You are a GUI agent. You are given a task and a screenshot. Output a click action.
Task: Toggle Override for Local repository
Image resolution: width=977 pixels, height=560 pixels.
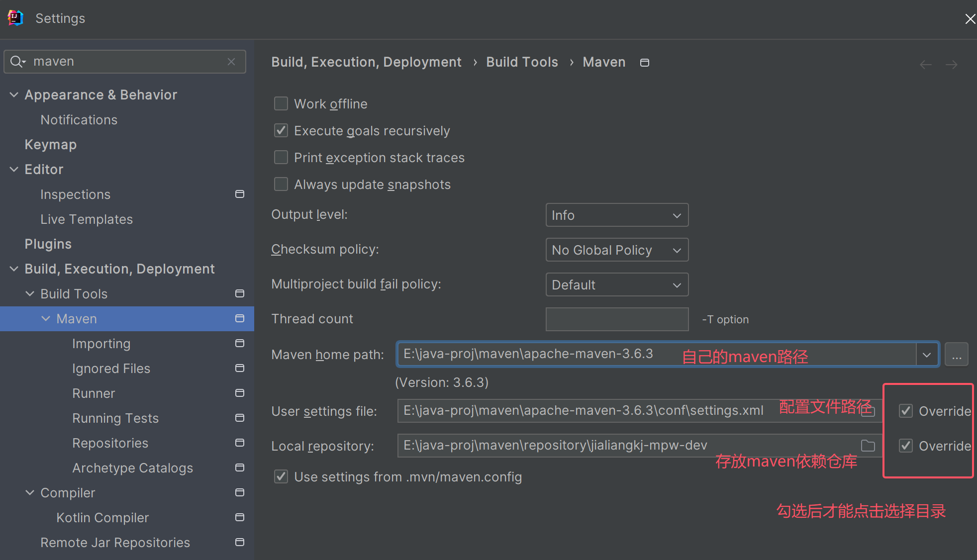(x=906, y=446)
